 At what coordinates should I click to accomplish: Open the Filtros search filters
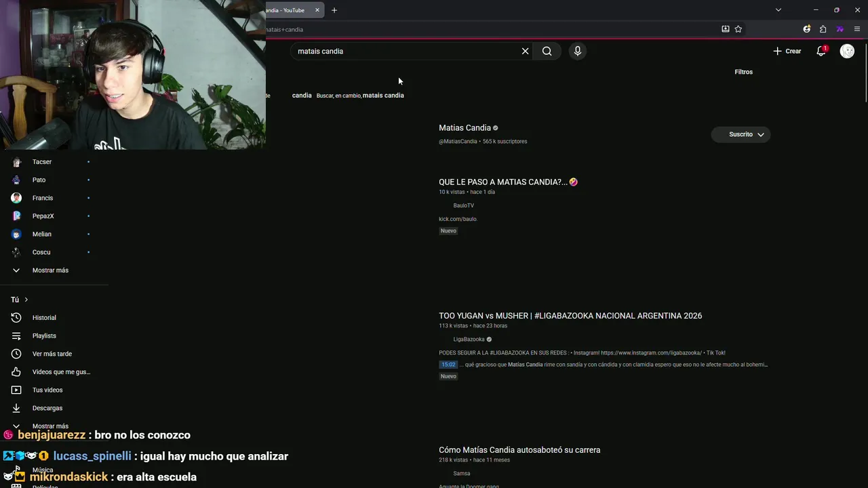coord(743,72)
